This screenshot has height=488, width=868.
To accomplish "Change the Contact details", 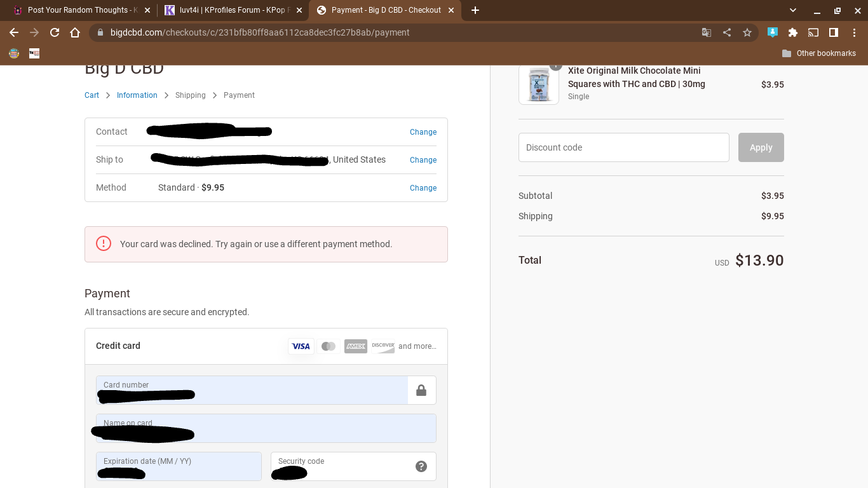I will point(423,132).
